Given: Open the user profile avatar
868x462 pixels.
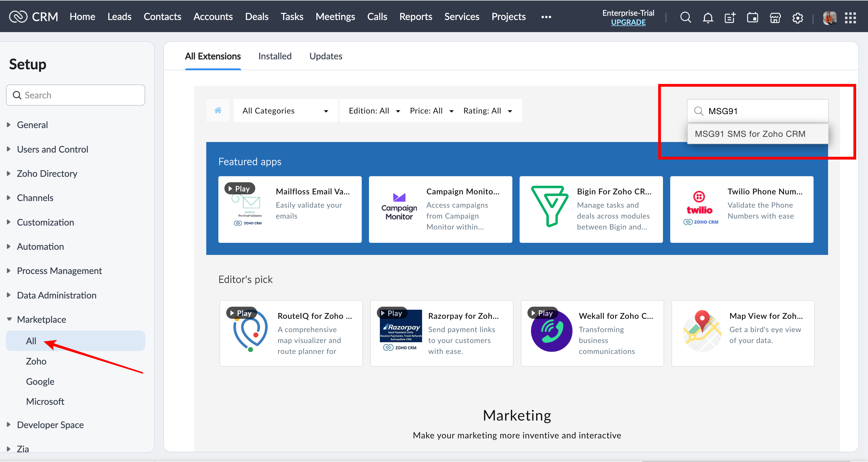Looking at the screenshot, I should coord(829,18).
